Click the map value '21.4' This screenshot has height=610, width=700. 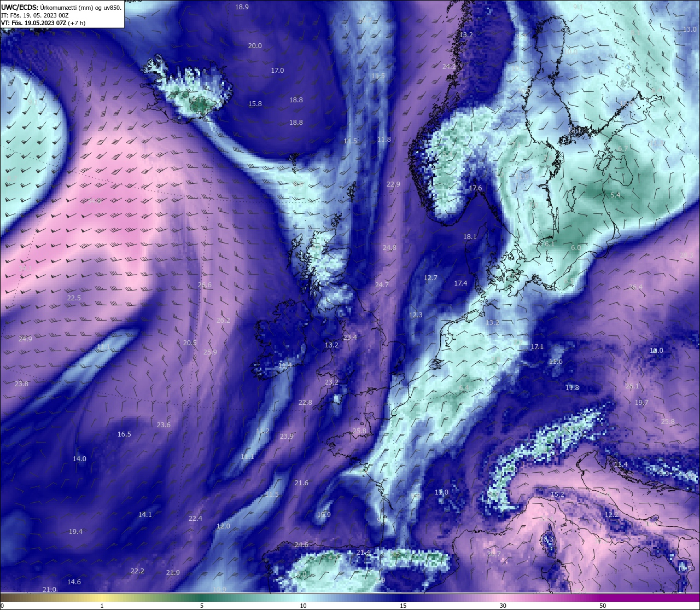[363, 553]
